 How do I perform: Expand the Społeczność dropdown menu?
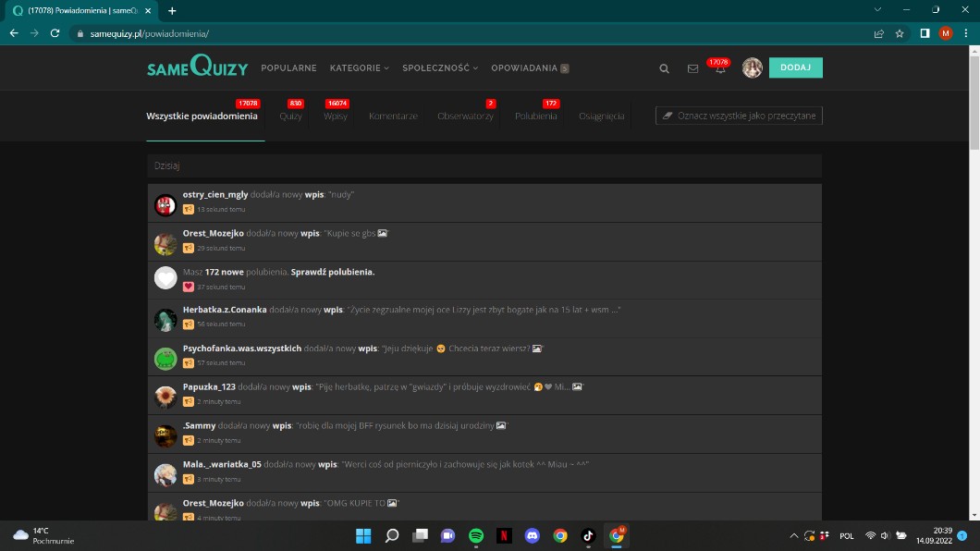pyautogui.click(x=439, y=68)
